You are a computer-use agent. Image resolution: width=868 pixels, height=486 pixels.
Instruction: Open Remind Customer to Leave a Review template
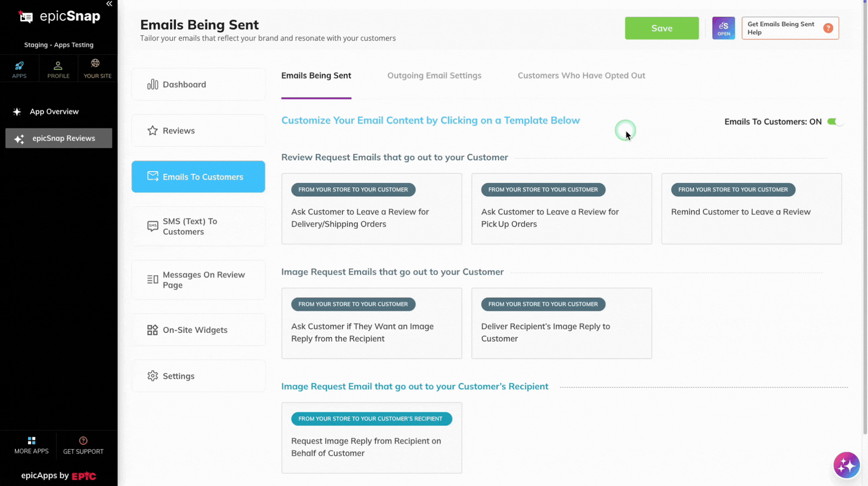(x=751, y=209)
